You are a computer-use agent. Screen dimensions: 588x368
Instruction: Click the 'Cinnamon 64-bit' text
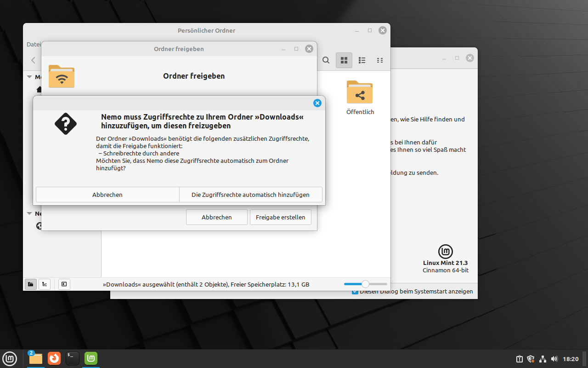click(446, 270)
